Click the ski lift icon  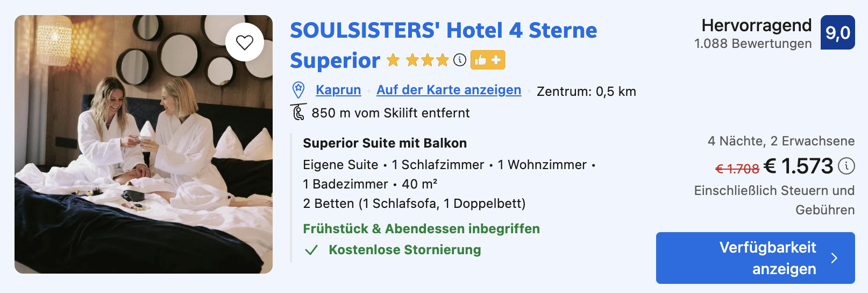[298, 112]
